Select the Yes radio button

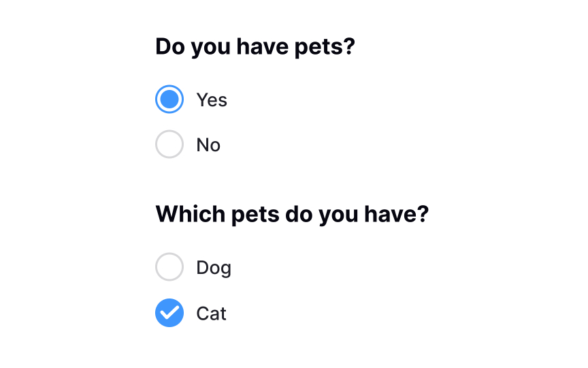coord(169,99)
